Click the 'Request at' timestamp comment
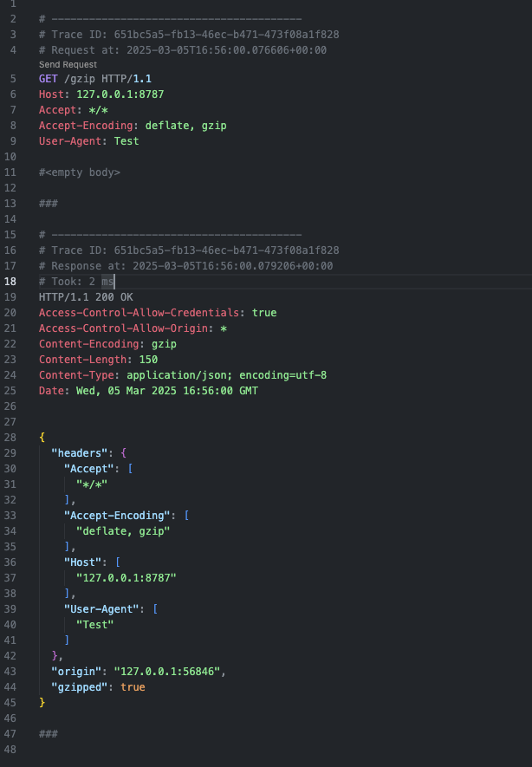Viewport: 532px width, 767px height. pos(183,50)
